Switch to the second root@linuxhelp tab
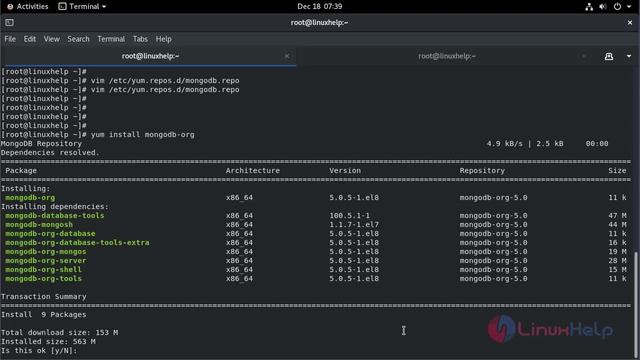 [x=447, y=56]
